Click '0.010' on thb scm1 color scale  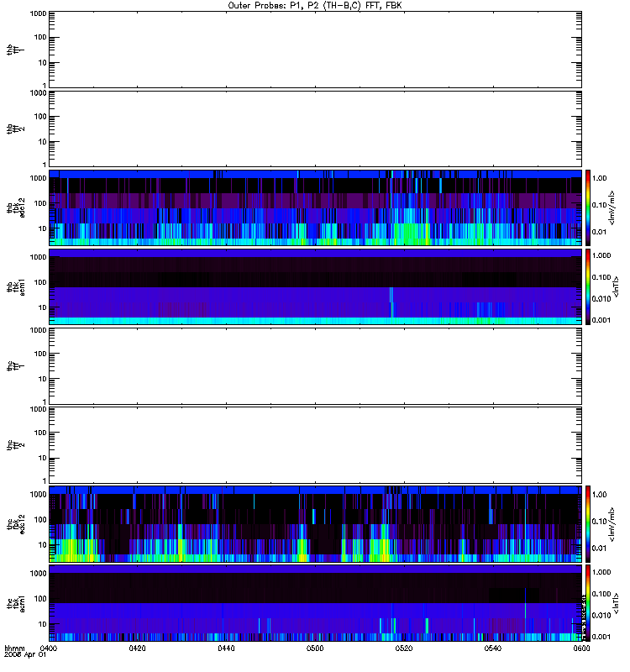[601, 299]
